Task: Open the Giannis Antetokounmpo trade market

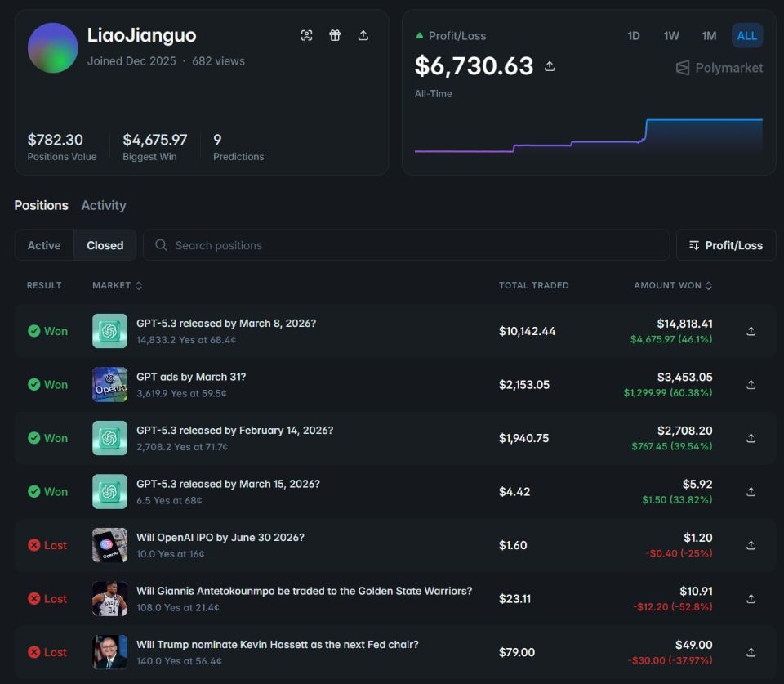Action: point(304,591)
